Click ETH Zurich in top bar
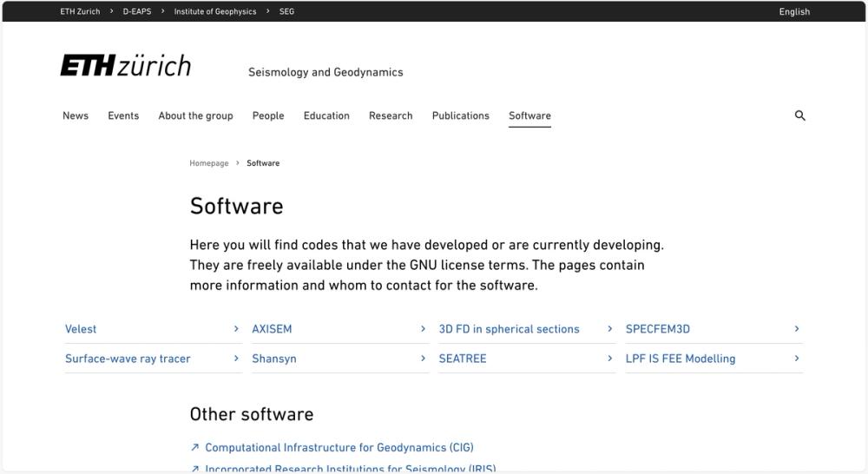The height and width of the screenshot is (474, 868). coord(80,11)
